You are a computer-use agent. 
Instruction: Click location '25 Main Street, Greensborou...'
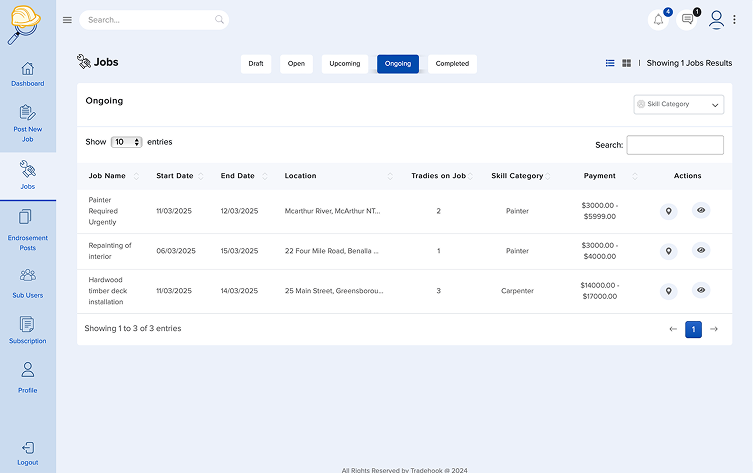coord(334,291)
